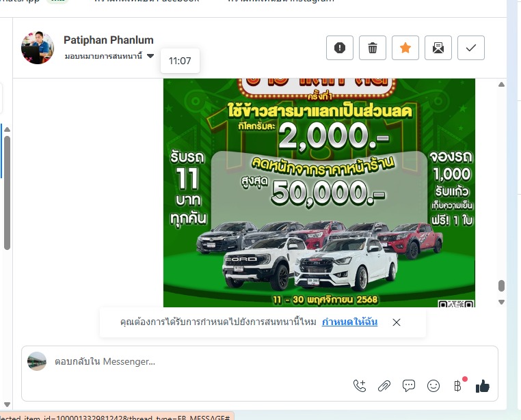
Task: Toggle the orange star follow-up marker
Action: pyautogui.click(x=405, y=48)
